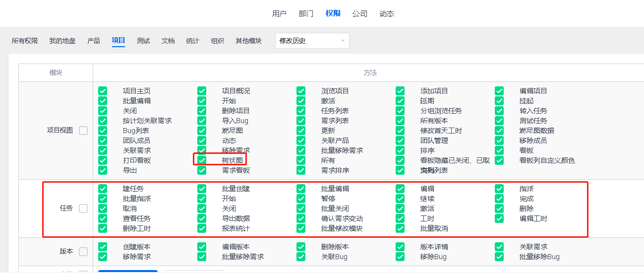Toggle the 燃尽图 checkbox

pyautogui.click(x=202, y=131)
